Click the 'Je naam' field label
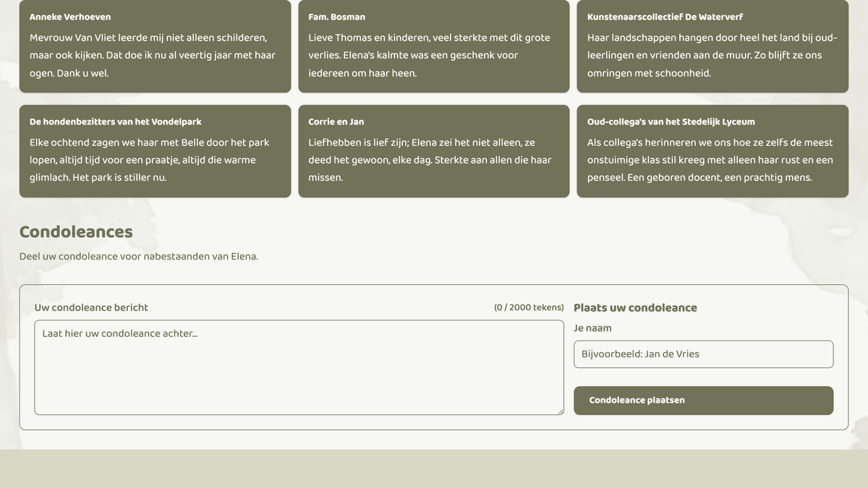 coord(592,328)
